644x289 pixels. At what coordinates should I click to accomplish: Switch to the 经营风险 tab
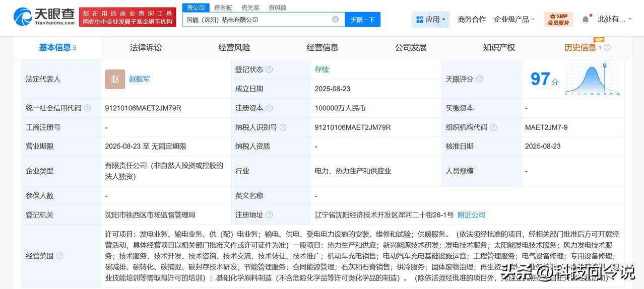pyautogui.click(x=234, y=47)
